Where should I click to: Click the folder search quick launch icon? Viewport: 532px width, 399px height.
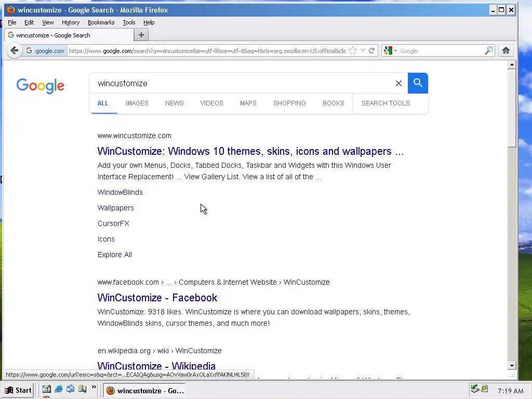tap(82, 389)
